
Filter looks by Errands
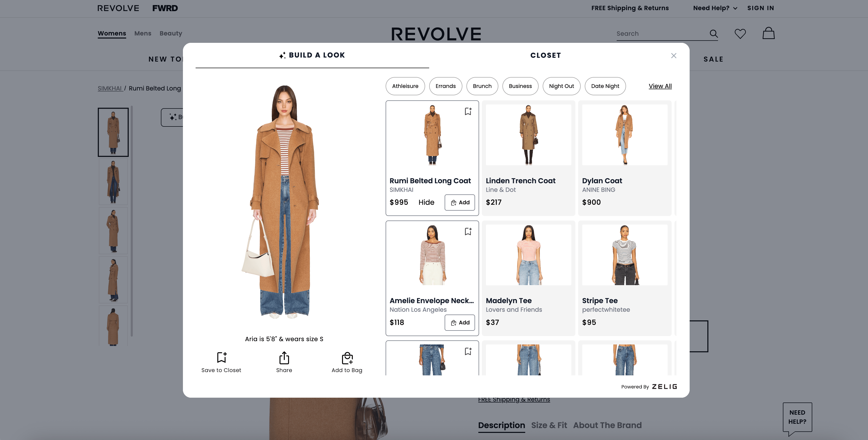pos(445,86)
